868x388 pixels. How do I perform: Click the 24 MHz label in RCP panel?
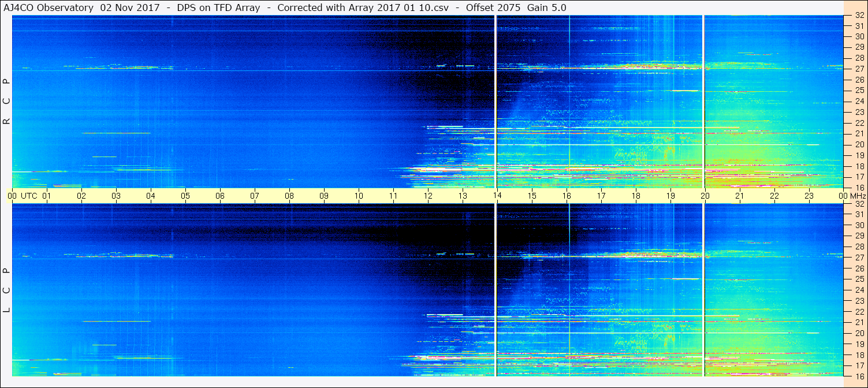859,101
